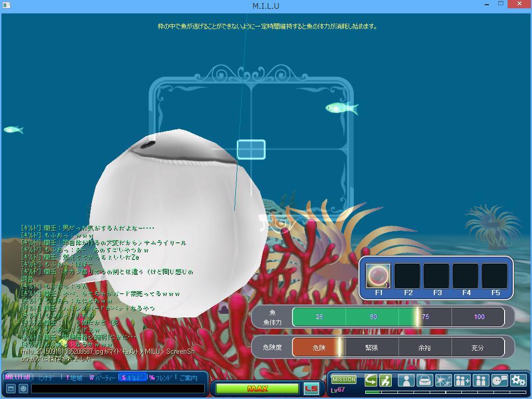Open the character profile icon
The image size is (532, 399).
click(406, 381)
